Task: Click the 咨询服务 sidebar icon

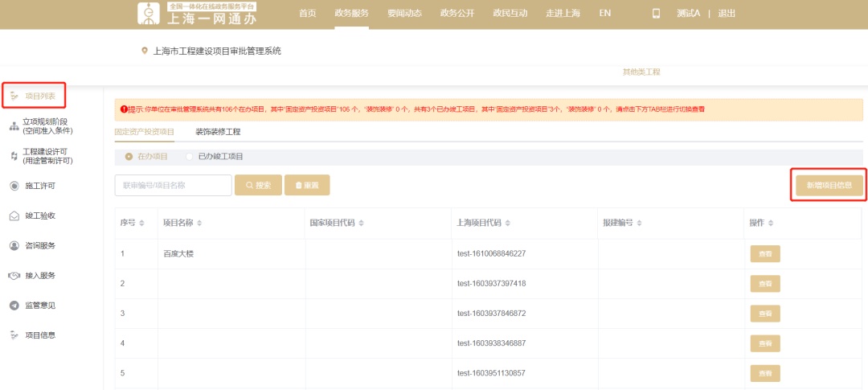Action: pos(14,245)
